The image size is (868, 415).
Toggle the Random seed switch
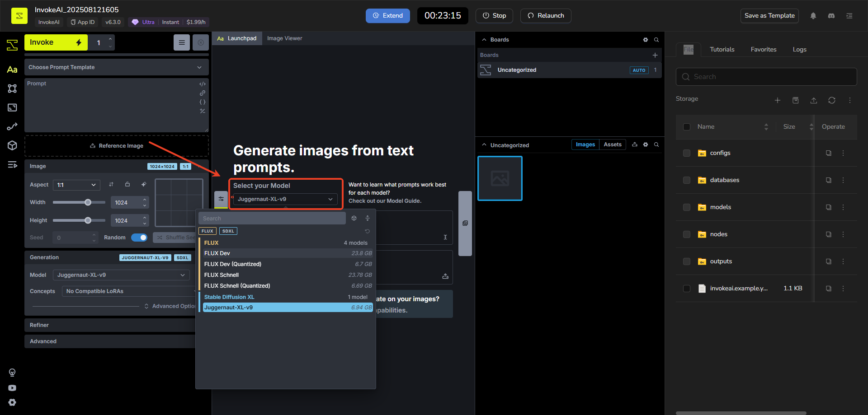coord(139,238)
